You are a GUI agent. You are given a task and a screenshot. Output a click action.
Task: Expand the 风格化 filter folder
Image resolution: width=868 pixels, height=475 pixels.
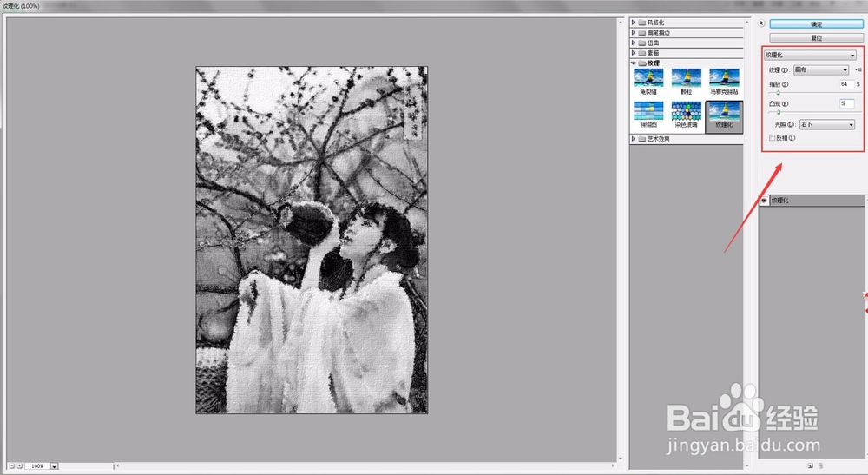pyautogui.click(x=634, y=23)
